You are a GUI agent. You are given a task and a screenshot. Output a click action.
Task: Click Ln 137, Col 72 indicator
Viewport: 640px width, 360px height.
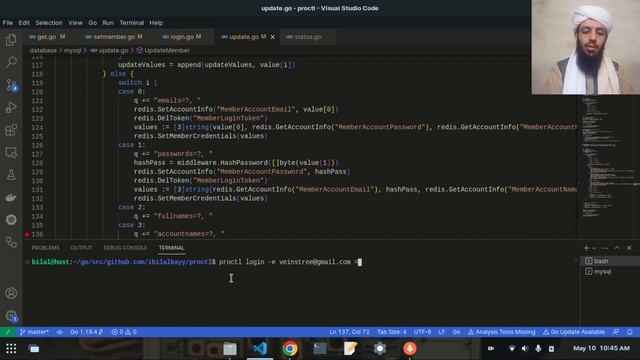[349, 332]
